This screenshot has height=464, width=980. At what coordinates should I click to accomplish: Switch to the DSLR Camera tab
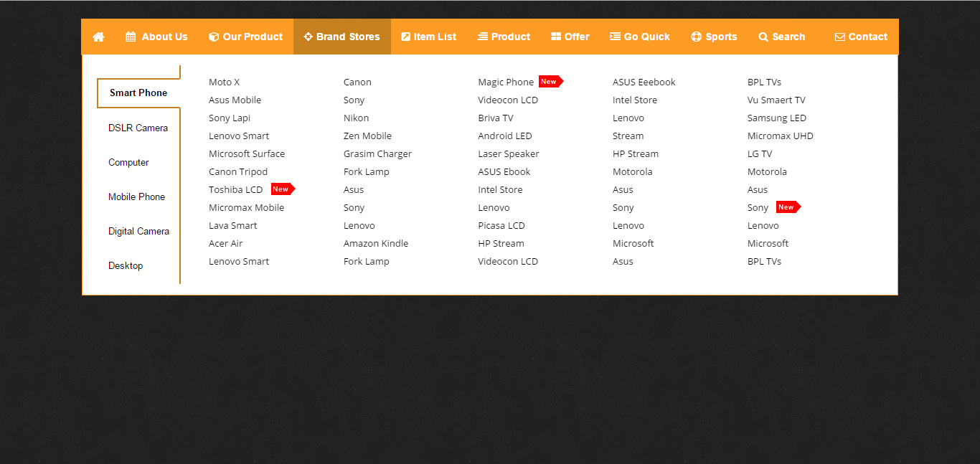(x=138, y=128)
